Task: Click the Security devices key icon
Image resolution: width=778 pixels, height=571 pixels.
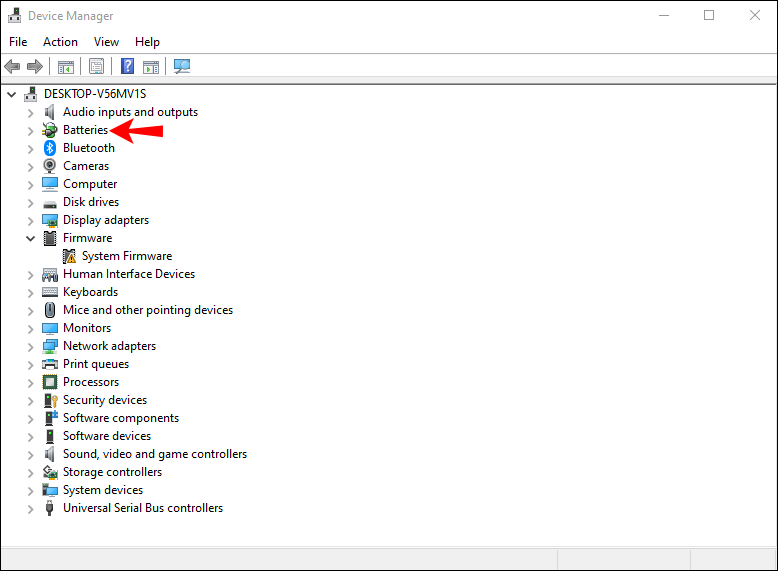Action: (51, 400)
